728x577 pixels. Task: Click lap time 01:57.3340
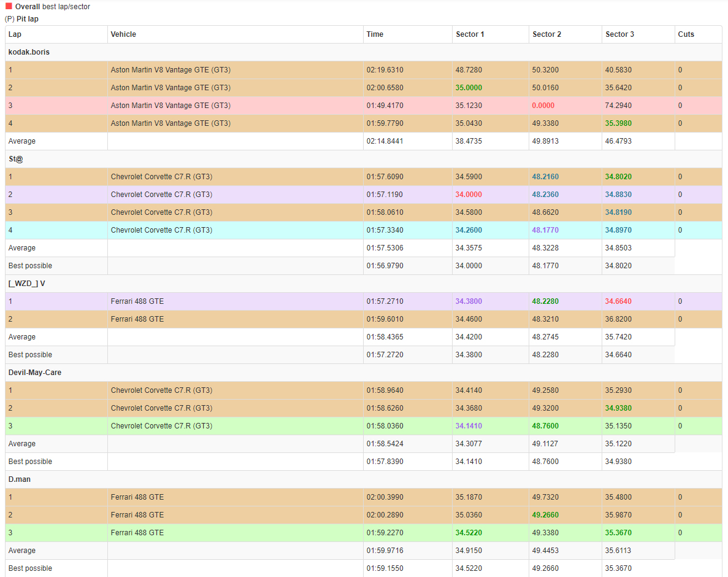[x=385, y=230]
